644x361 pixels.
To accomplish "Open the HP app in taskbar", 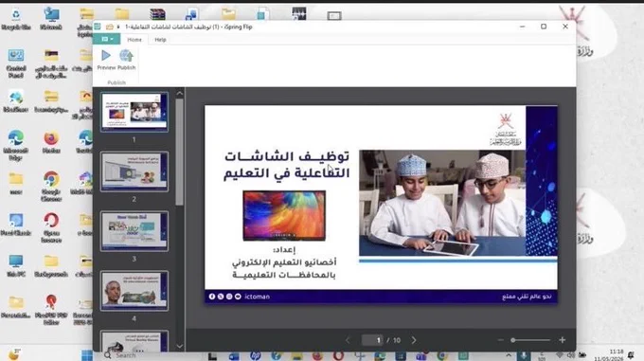I will click(x=255, y=355).
